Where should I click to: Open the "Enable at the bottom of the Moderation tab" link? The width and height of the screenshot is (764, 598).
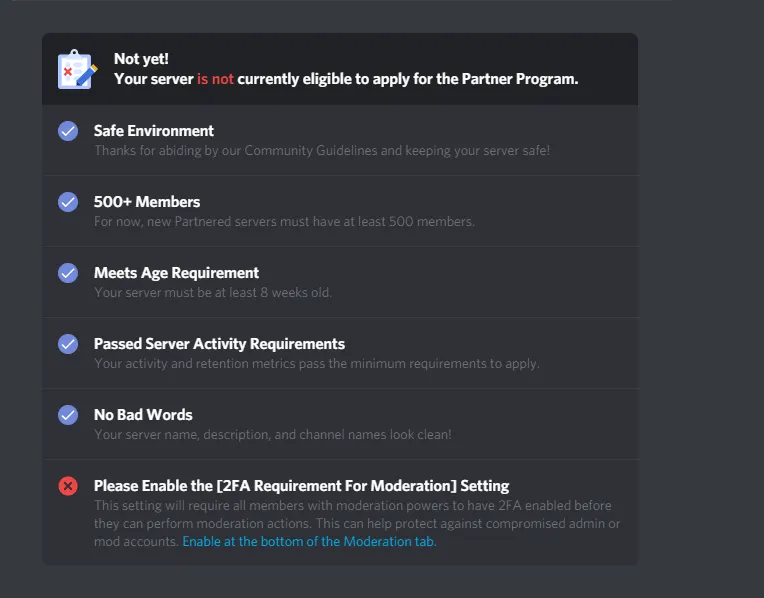[309, 542]
